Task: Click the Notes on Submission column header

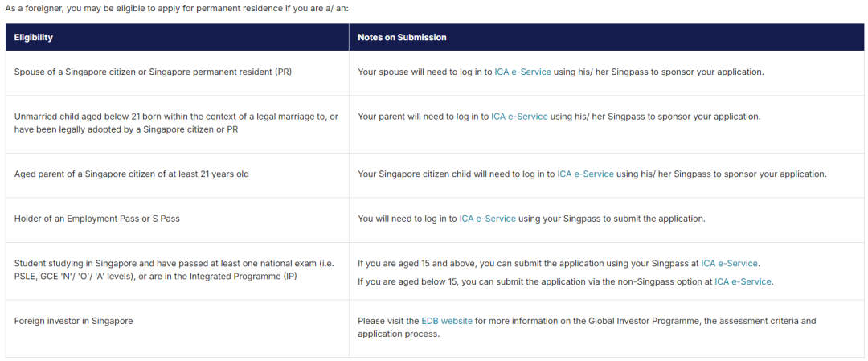Action: [402, 38]
